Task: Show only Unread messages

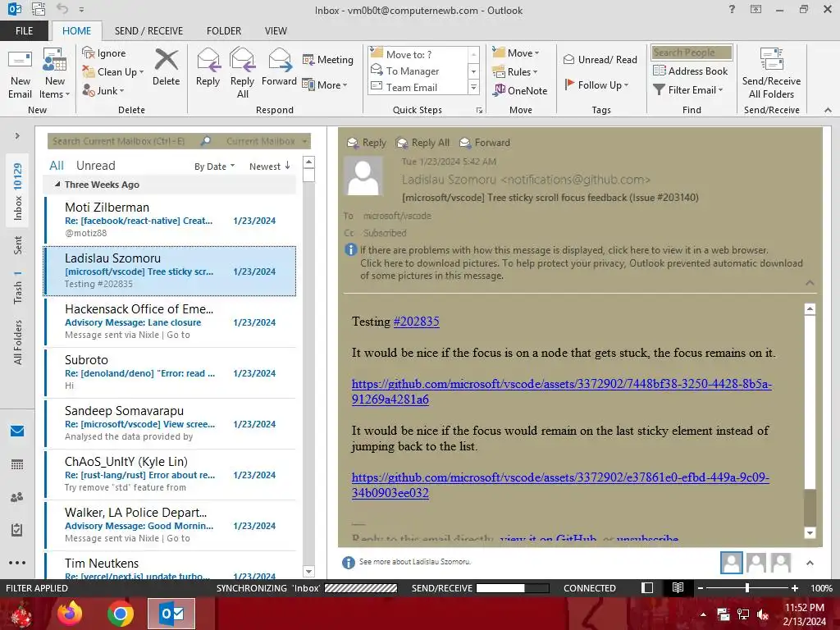Action: pyautogui.click(x=95, y=166)
